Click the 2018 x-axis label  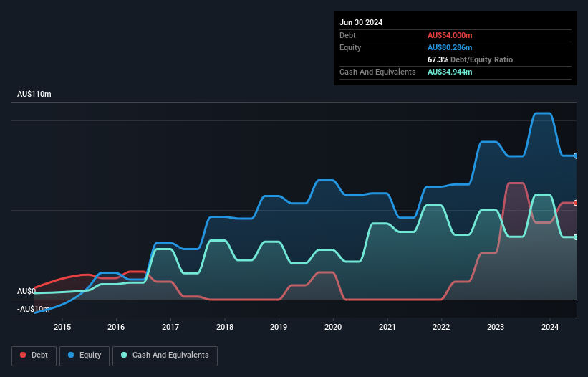(225, 327)
